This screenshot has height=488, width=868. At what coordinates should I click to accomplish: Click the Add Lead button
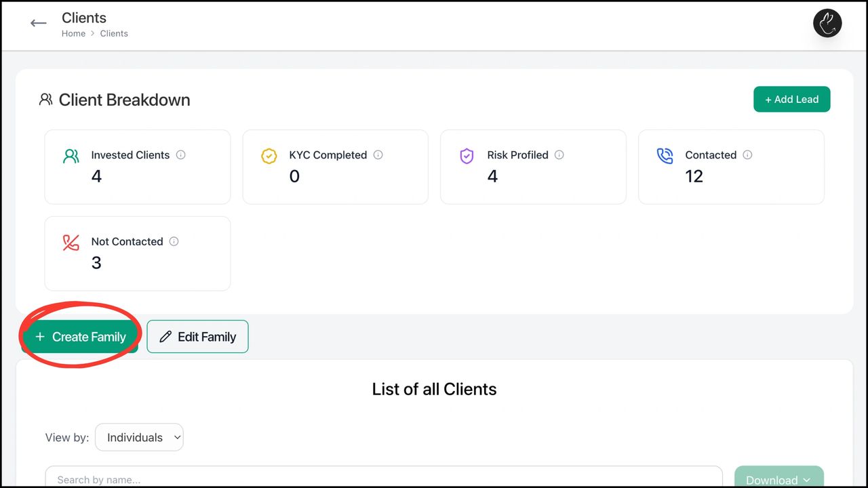click(x=791, y=99)
